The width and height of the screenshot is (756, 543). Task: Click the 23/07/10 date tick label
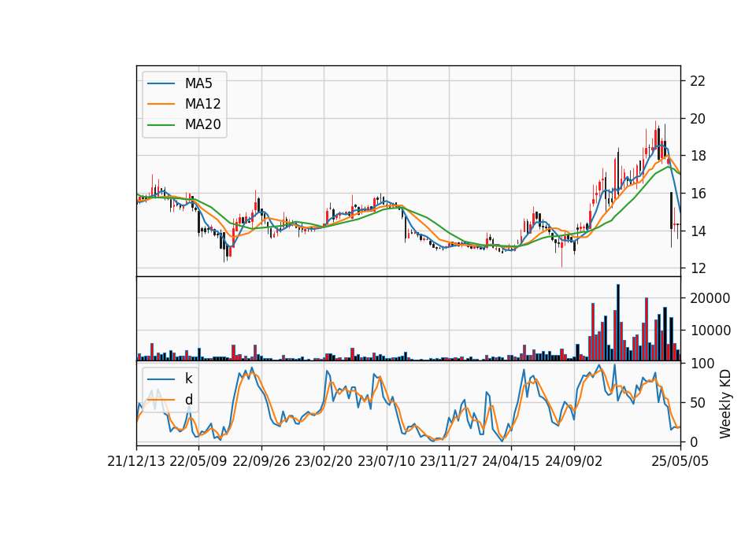pyautogui.click(x=386, y=461)
